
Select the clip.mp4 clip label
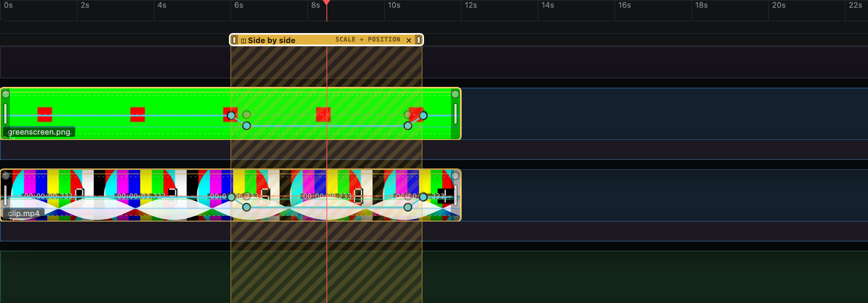point(23,213)
